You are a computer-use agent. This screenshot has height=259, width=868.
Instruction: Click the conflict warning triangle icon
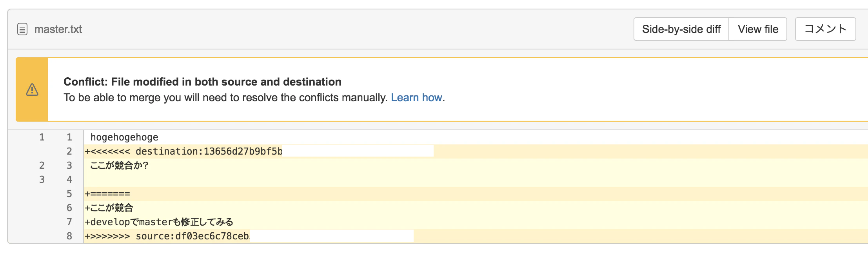(x=32, y=89)
